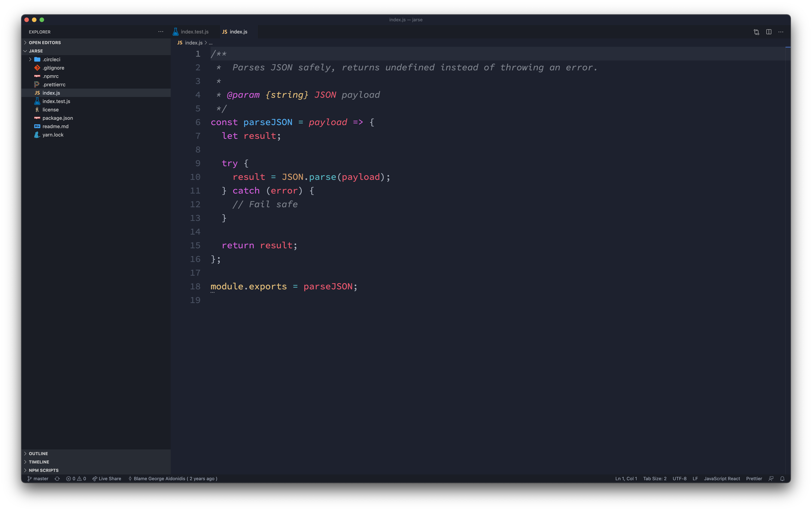
Task: Open .npmrc file in Explorer
Action: pos(96,76)
